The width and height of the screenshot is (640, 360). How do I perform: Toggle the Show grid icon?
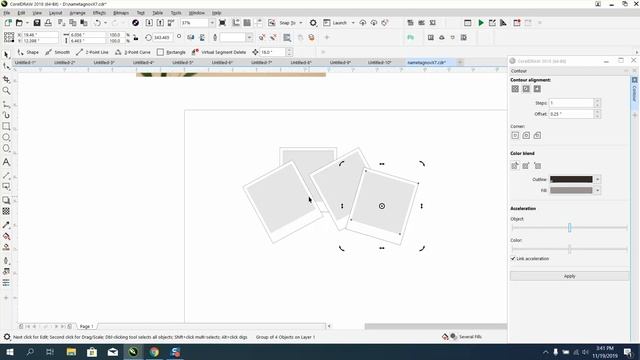(x=247, y=23)
